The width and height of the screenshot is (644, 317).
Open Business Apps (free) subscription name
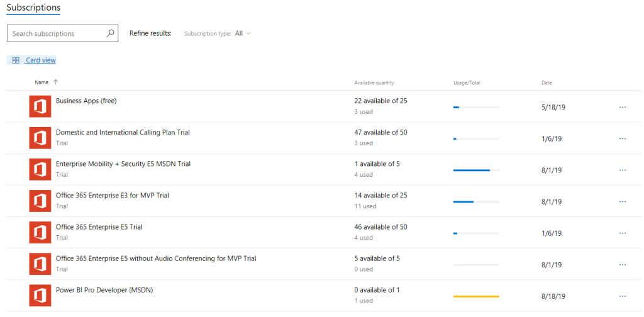tap(86, 101)
